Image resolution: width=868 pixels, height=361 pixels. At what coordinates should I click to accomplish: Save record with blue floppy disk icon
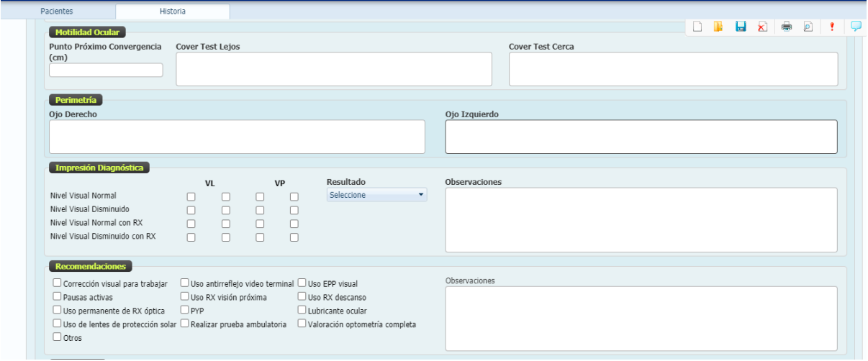(x=740, y=27)
